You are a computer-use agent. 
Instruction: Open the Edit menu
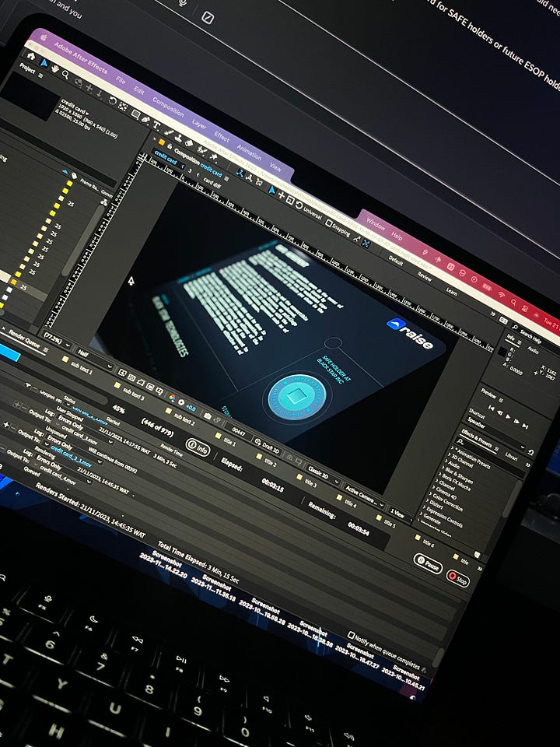pyautogui.click(x=139, y=90)
